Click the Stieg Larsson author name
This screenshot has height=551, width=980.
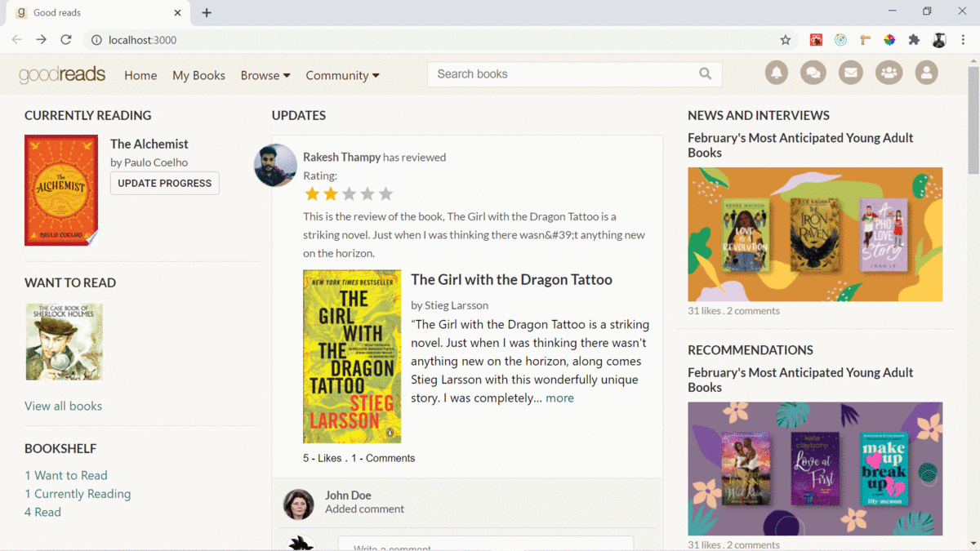pos(457,305)
